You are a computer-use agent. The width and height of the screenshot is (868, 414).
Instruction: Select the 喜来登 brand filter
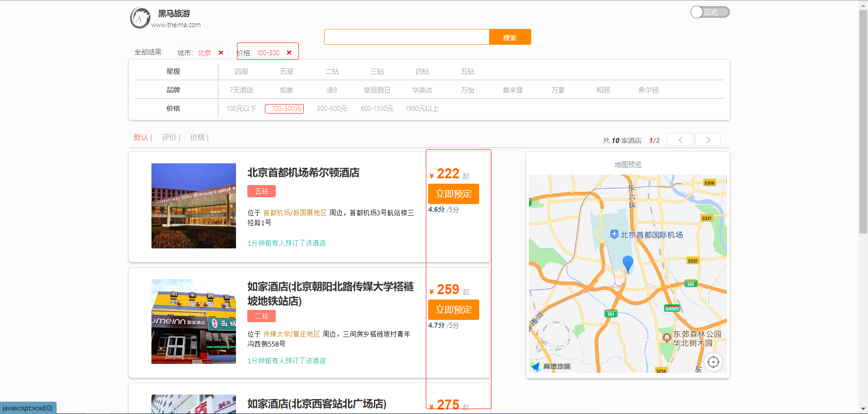(x=513, y=90)
